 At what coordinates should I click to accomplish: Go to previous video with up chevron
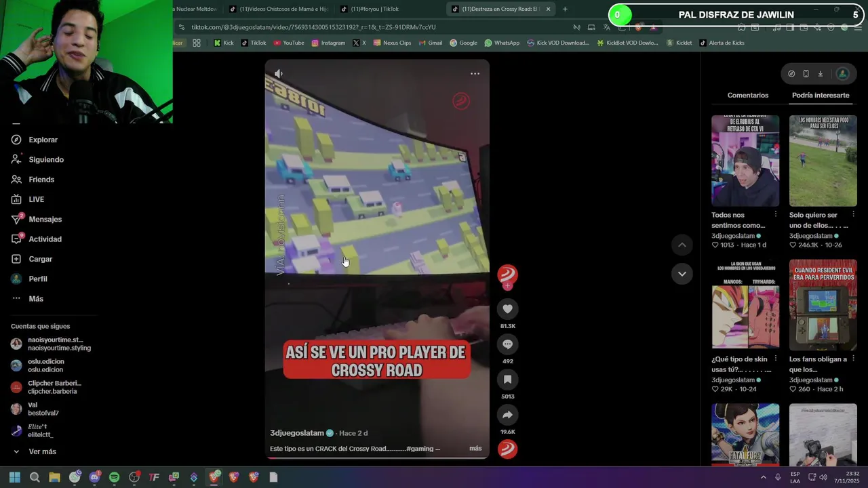pos(682,245)
